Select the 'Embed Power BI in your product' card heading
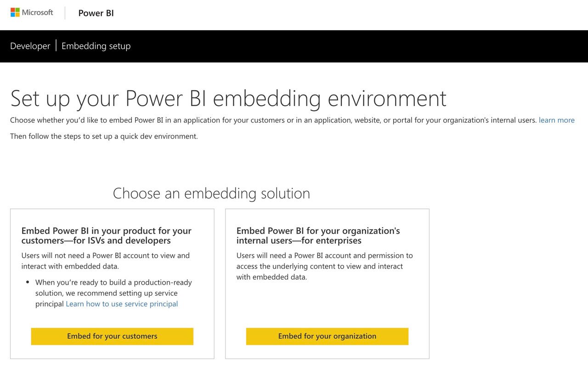The height and width of the screenshot is (371, 588). [x=107, y=236]
